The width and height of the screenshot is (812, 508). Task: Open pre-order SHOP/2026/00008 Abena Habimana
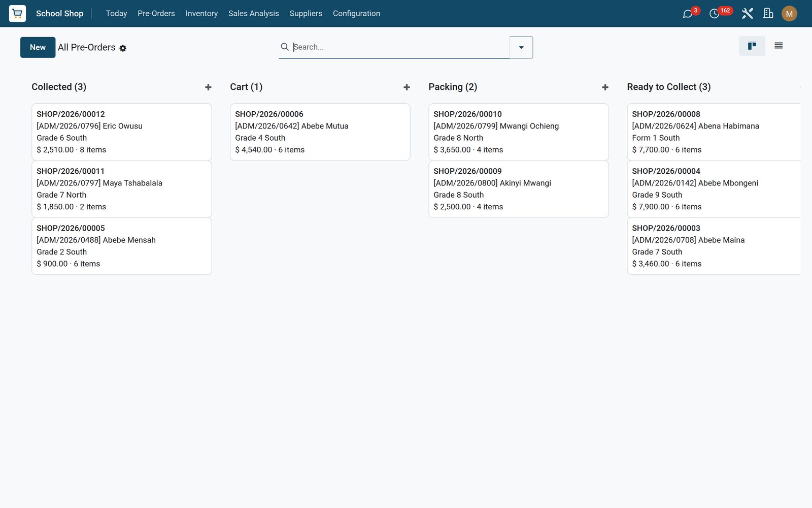tap(714, 132)
